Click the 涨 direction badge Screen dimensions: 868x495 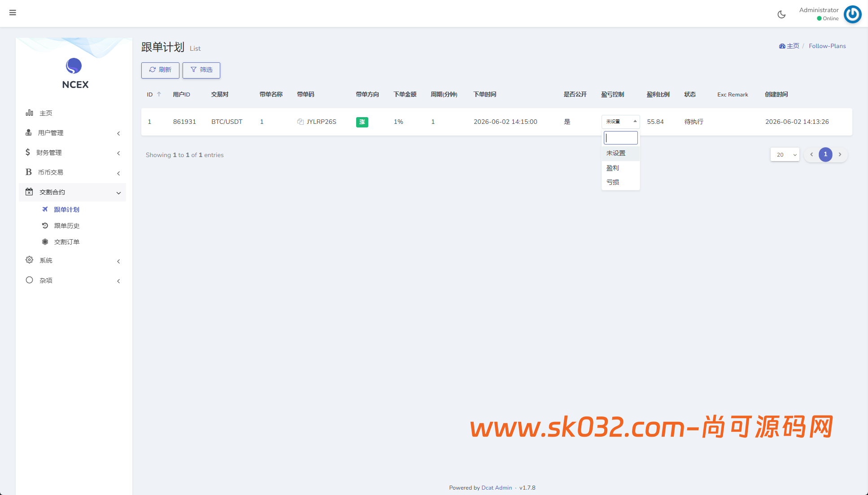pyautogui.click(x=362, y=122)
